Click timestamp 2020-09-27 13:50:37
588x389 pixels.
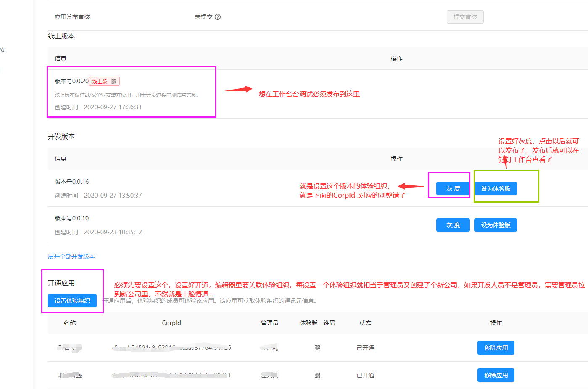pos(113,196)
